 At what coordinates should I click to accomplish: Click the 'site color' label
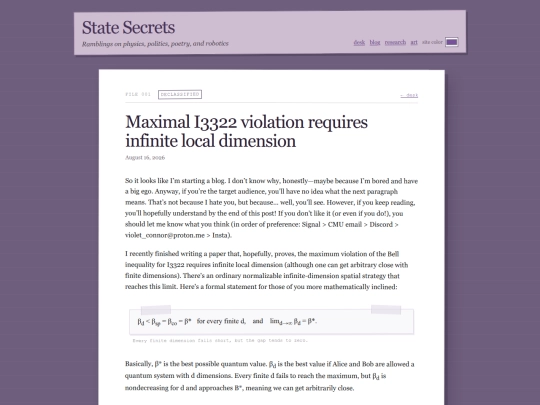432,42
